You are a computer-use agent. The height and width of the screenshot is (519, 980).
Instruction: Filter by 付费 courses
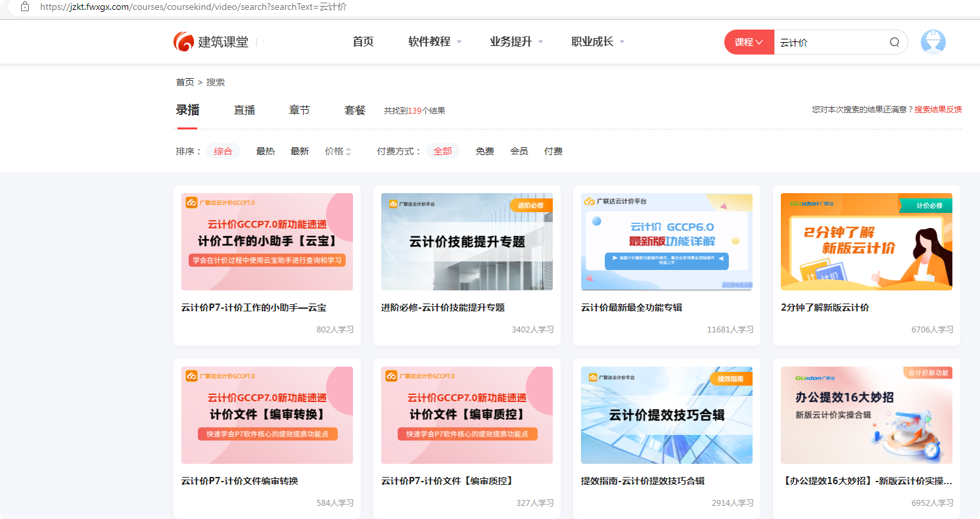(x=553, y=151)
